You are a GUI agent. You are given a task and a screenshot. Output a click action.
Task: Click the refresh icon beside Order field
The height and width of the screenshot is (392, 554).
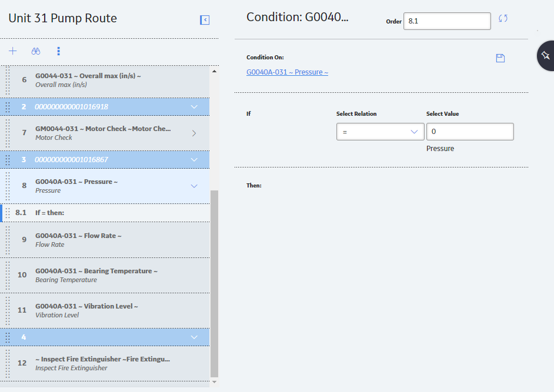point(503,18)
